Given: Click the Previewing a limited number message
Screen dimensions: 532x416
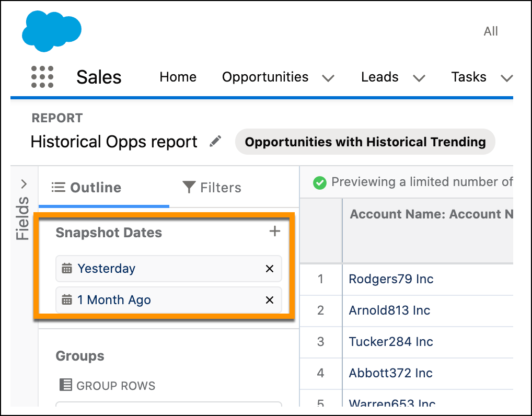Looking at the screenshot, I should (422, 182).
